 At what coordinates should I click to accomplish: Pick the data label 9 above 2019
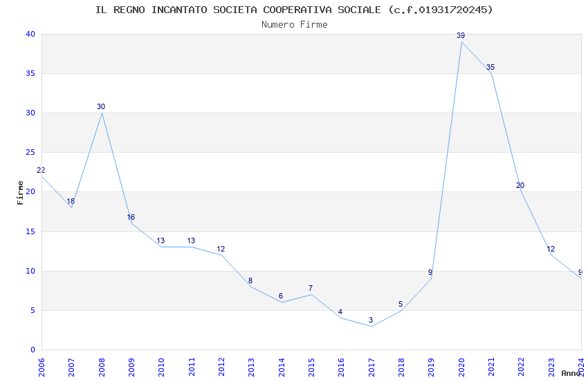(x=430, y=272)
